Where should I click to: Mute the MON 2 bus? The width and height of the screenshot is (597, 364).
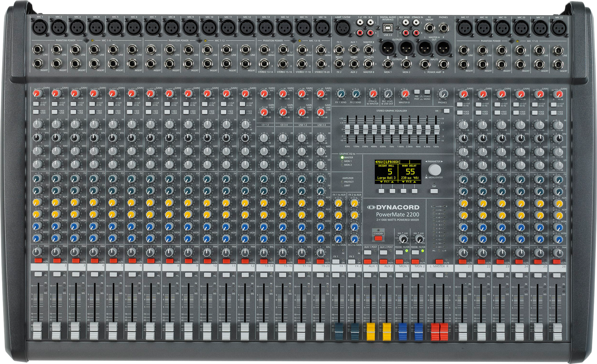click(415, 261)
